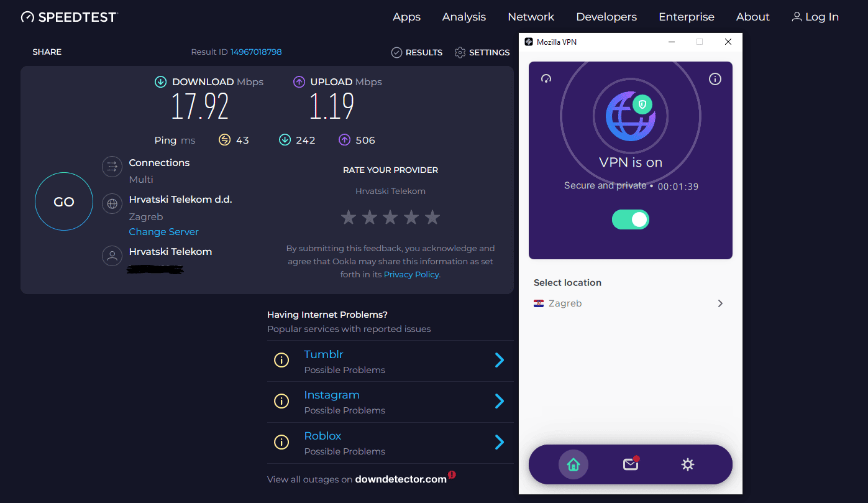Click the info icon beside Roblox
The height and width of the screenshot is (503, 868).
(x=281, y=443)
